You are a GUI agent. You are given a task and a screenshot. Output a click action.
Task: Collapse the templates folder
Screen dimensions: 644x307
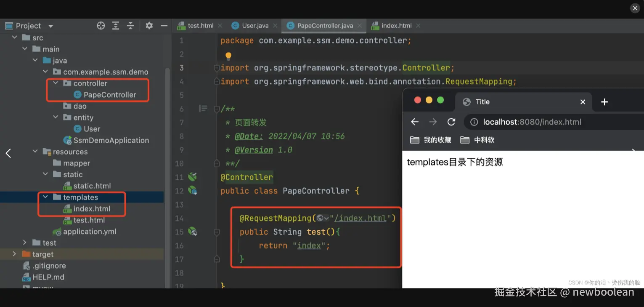45,197
